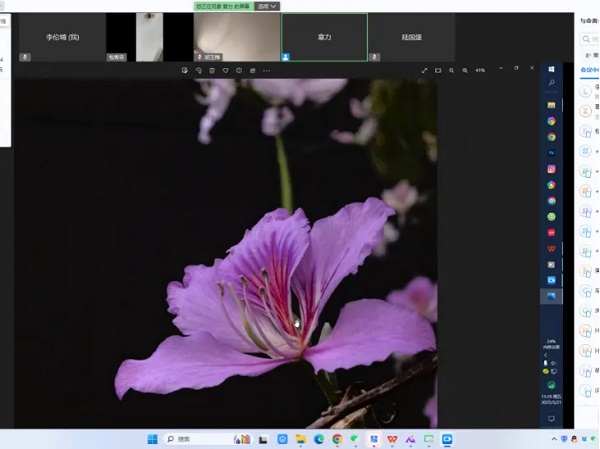Favorite the photo using the heart icon
Image resolution: width=600 pixels, height=449 pixels.
pyautogui.click(x=225, y=70)
